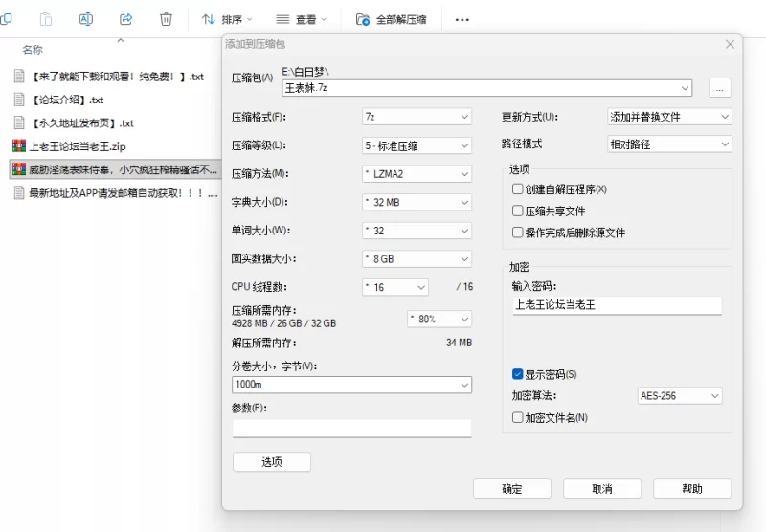
Task: Click the 选项 button under parameters
Action: [272, 462]
